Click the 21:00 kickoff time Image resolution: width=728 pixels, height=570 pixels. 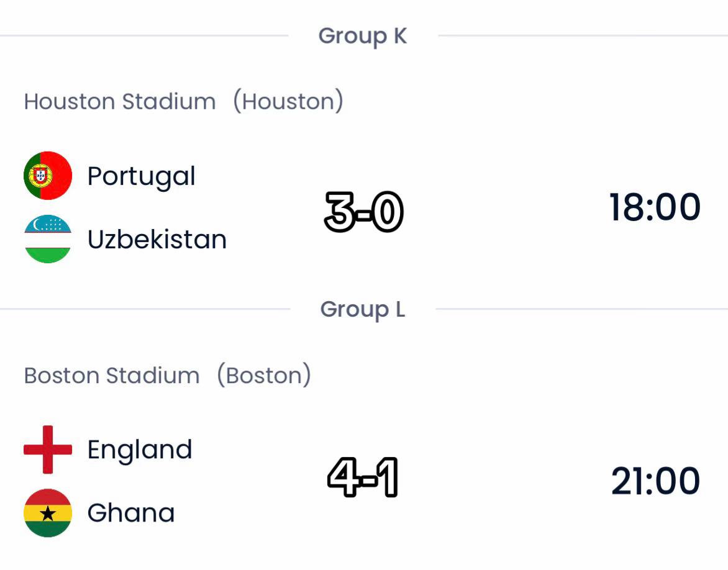655,481
